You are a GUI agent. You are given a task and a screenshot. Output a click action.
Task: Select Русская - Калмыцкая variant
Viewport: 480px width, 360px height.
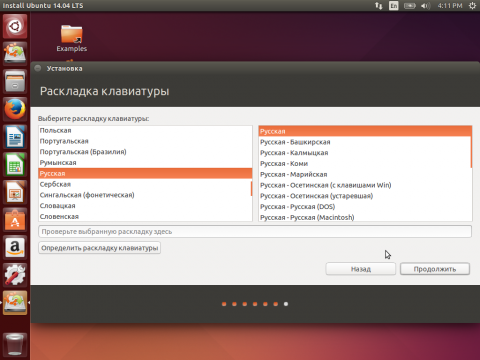point(365,153)
